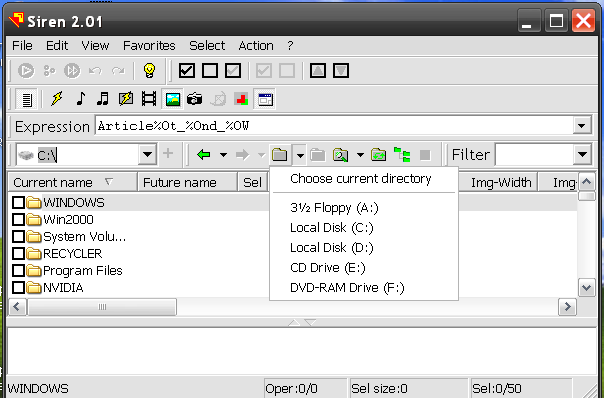Click the horizontal scrollbar thumb
The width and height of the screenshot is (604, 398).
(x=102, y=307)
